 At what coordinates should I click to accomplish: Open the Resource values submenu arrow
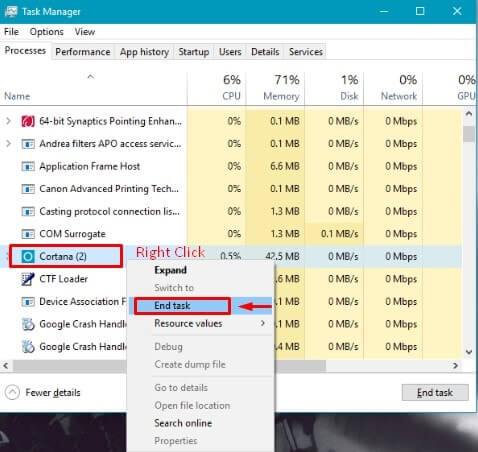[263, 323]
